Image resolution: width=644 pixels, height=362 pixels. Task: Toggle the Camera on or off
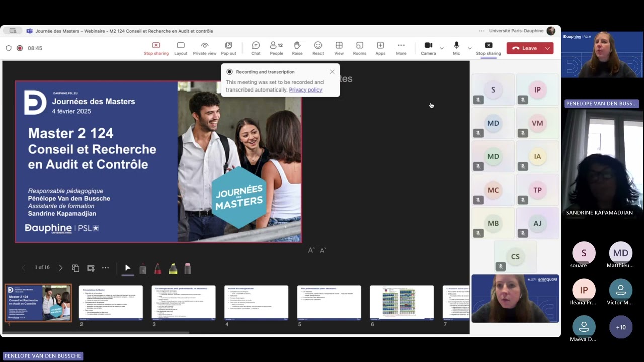pos(428,48)
